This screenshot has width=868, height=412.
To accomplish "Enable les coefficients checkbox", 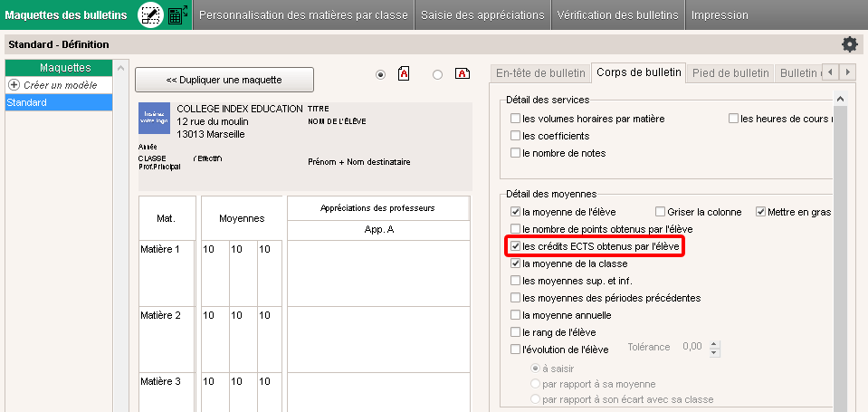I will point(515,136).
